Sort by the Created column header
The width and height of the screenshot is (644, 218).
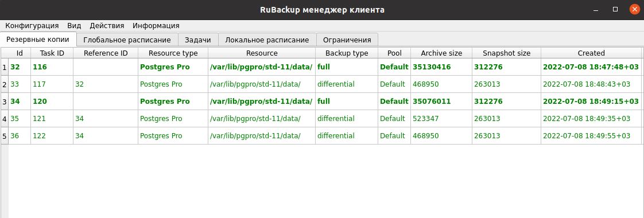(x=591, y=53)
